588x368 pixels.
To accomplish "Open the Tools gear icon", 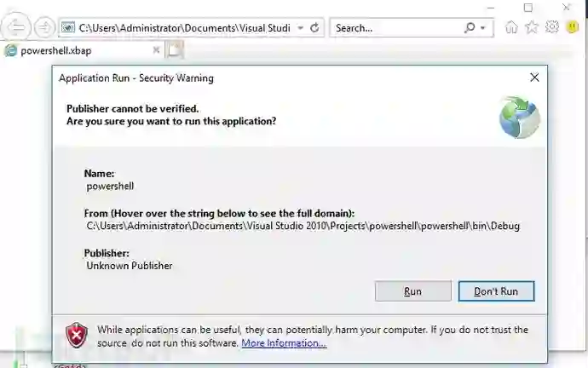I will click(552, 27).
